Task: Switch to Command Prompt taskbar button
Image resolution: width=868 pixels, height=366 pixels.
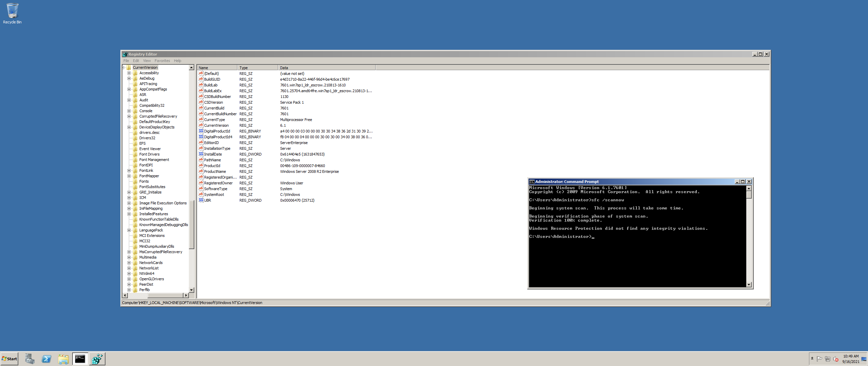Action: click(80, 359)
